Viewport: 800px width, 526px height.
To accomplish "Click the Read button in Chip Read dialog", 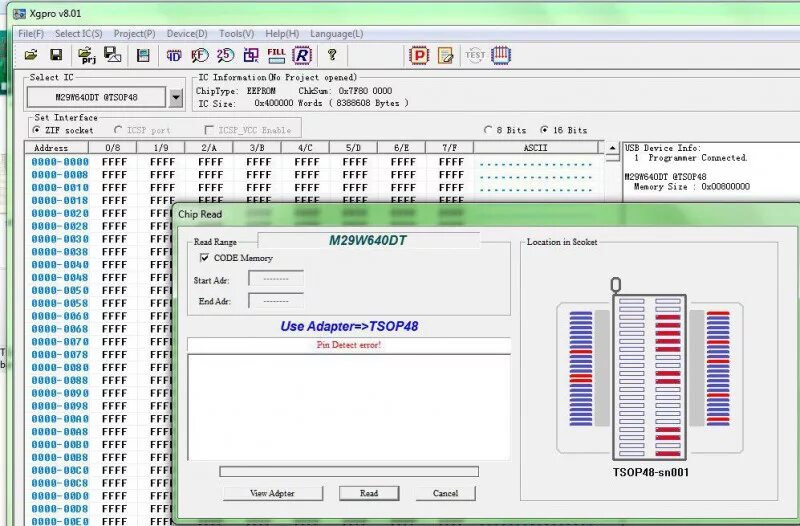I will pyautogui.click(x=369, y=493).
